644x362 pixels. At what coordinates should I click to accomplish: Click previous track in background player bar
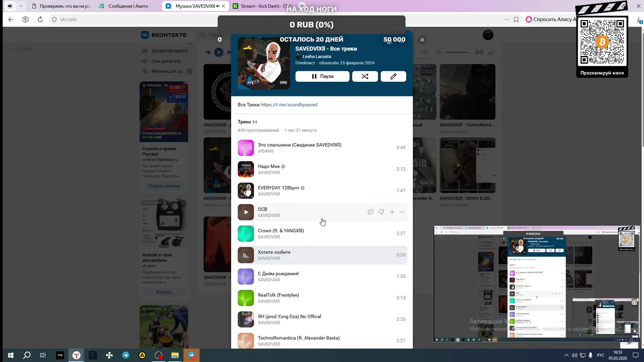coord(208,52)
